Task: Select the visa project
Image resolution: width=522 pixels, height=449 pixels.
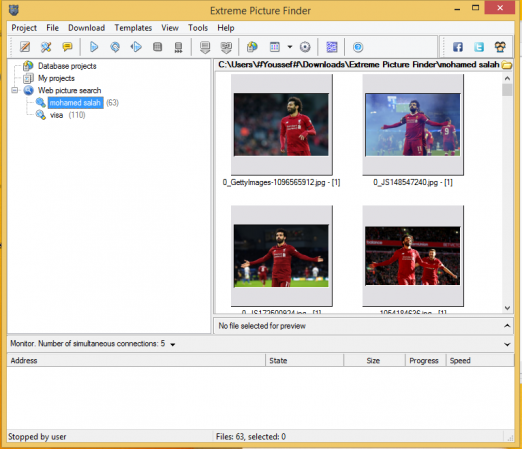Action: 56,115
